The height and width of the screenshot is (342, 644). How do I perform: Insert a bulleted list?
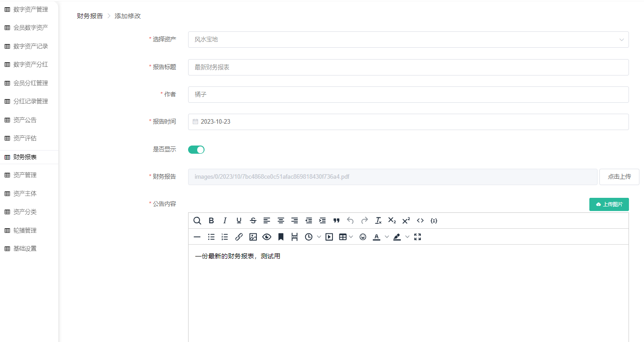click(211, 237)
